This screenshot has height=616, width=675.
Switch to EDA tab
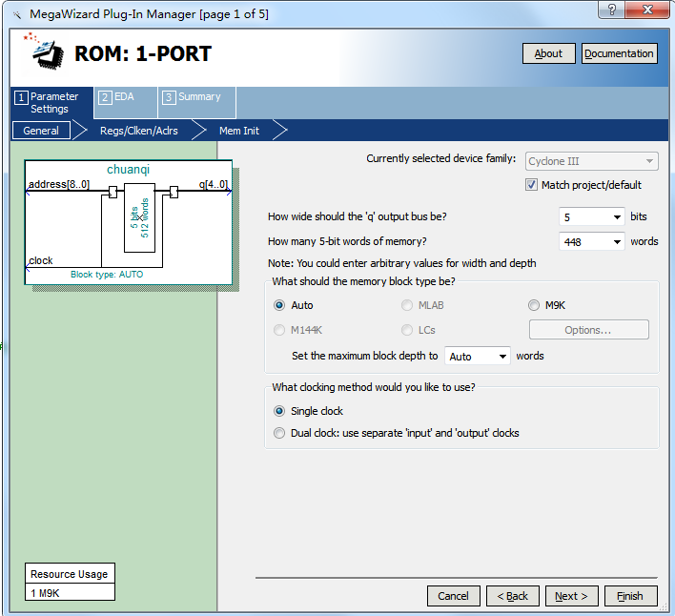point(126,97)
